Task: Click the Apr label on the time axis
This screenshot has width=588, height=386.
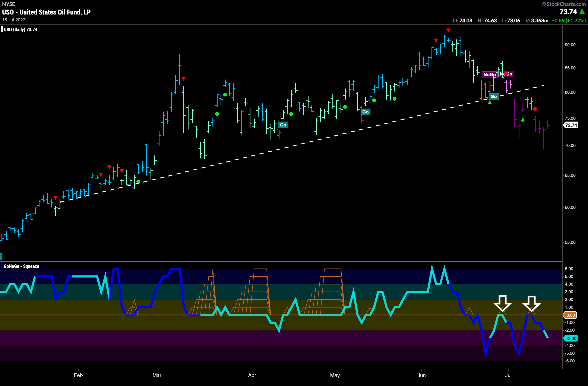Action: tap(252, 375)
